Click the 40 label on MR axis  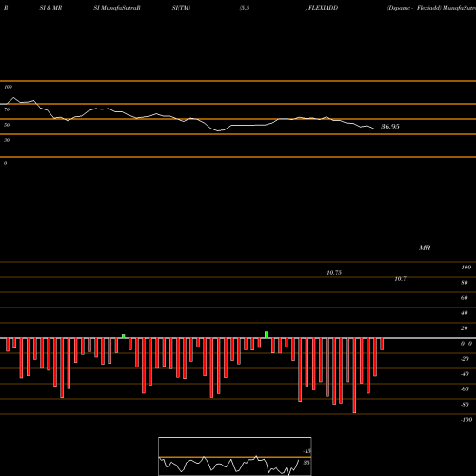465,313
